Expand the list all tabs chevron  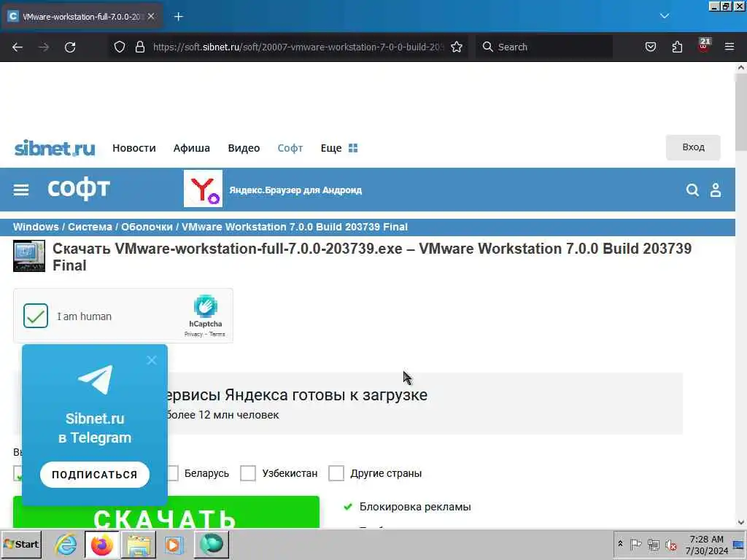click(665, 16)
